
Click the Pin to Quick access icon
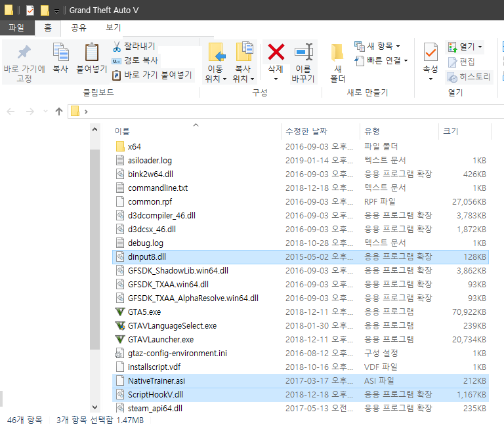24,52
